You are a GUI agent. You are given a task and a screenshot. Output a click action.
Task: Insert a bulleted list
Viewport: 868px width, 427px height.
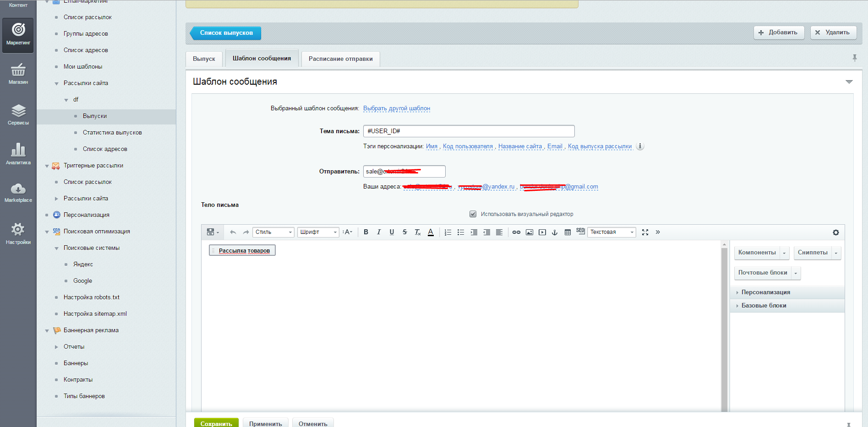tap(461, 232)
